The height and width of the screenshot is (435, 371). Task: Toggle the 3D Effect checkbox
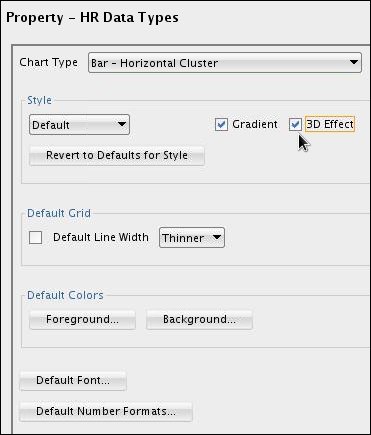click(295, 124)
